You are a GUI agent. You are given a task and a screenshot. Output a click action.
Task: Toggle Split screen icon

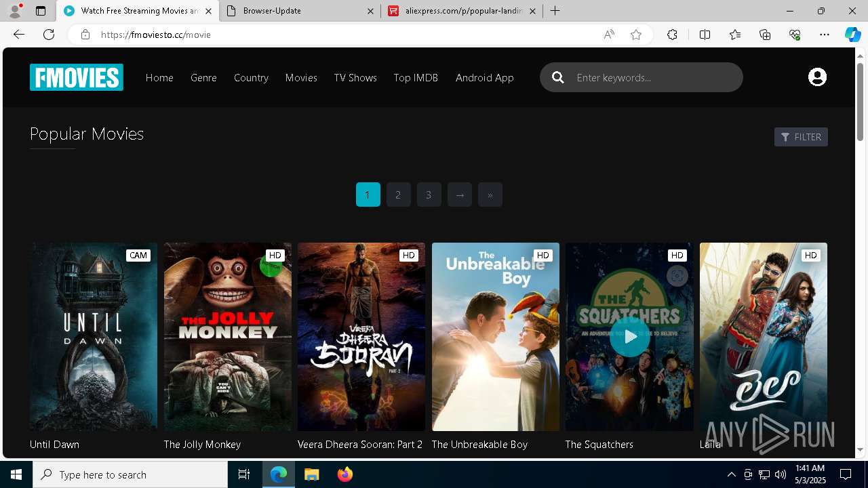[705, 35]
